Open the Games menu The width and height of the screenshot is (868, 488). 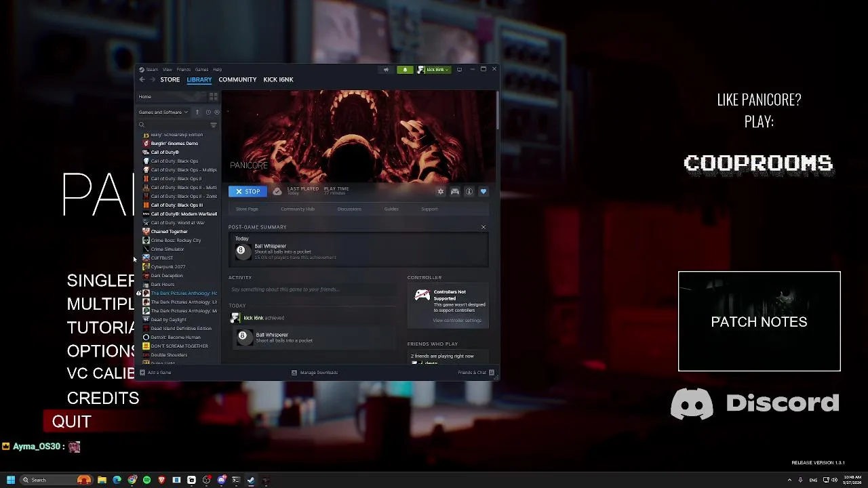click(x=201, y=69)
